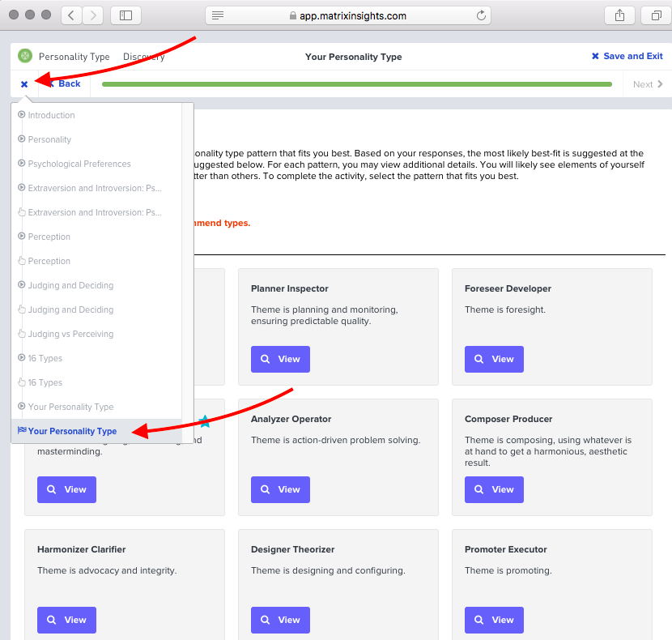
Task: Click the Your Personality Type page heading
Action: point(354,57)
